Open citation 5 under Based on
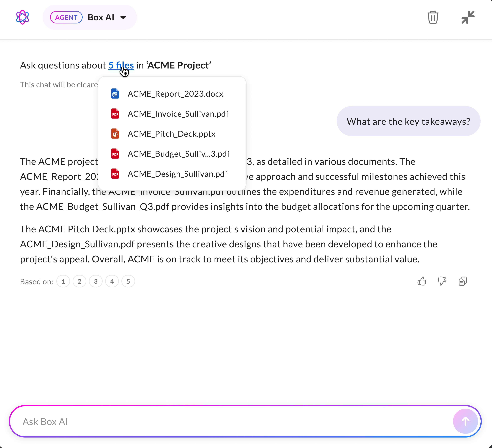Screen dimensions: 492x448 point(128,281)
